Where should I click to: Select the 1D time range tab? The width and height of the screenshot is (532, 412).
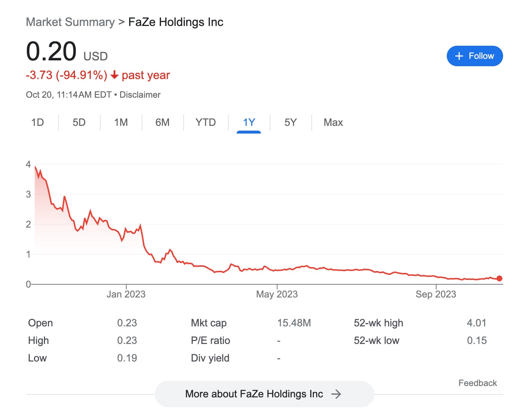click(37, 122)
